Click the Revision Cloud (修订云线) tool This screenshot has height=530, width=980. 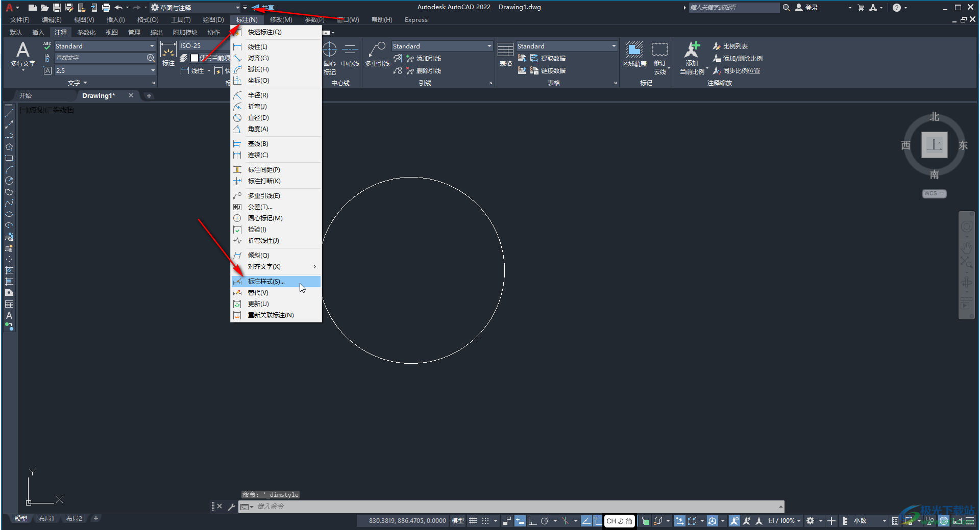(x=660, y=58)
